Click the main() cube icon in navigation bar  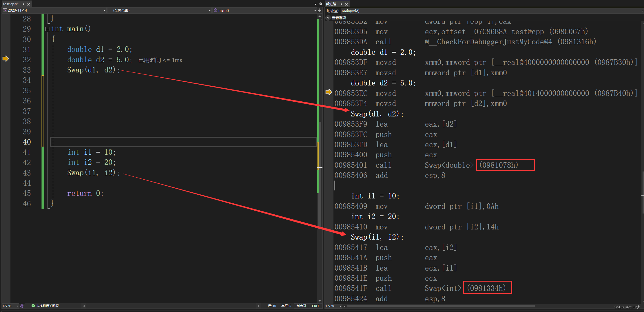[216, 10]
